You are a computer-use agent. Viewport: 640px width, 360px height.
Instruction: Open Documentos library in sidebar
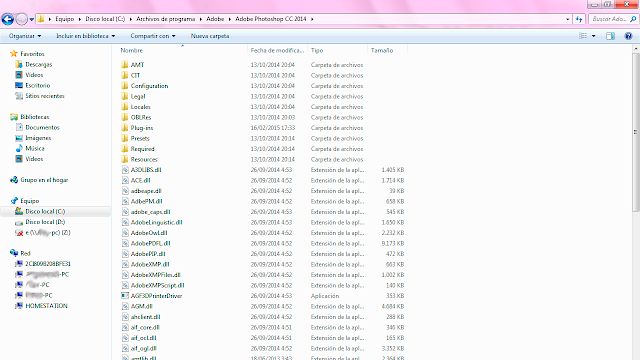pyautogui.click(x=42, y=127)
